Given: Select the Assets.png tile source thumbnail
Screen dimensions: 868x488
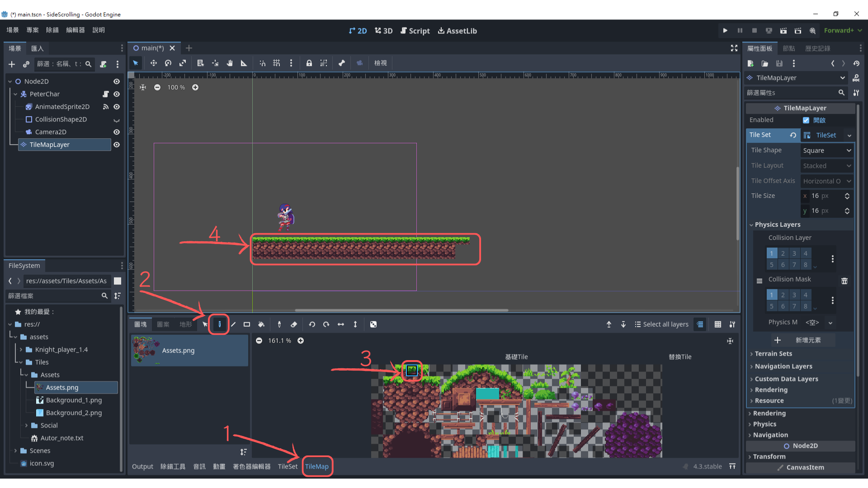Looking at the screenshot, I should 146,350.
